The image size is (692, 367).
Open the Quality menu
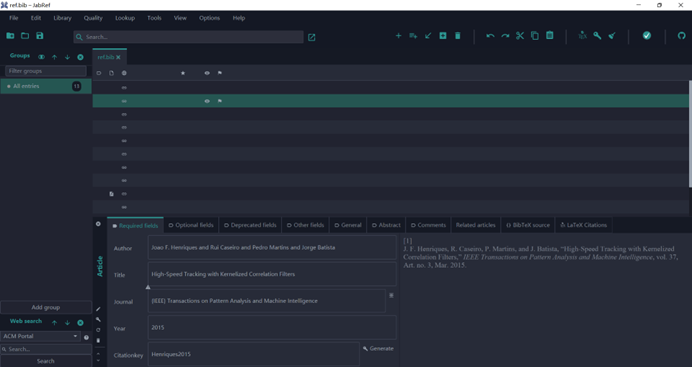coord(93,18)
